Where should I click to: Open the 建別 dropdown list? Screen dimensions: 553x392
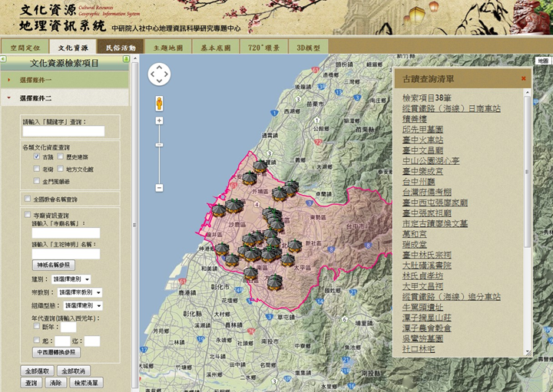point(71,279)
